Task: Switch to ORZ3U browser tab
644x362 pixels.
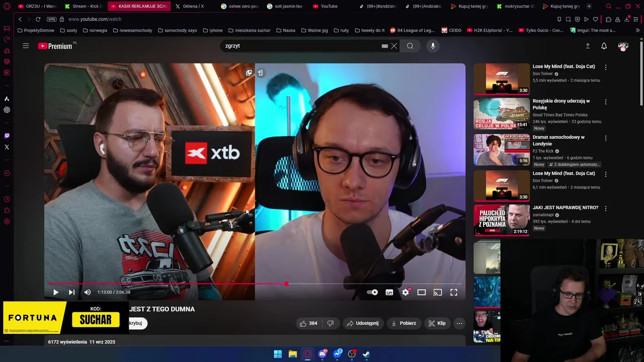Action: coord(38,6)
